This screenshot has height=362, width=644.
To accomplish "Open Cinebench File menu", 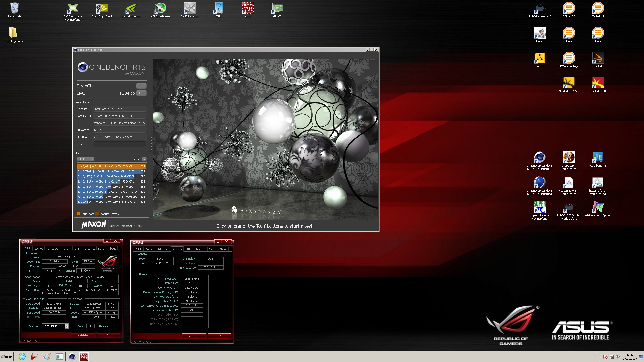I will [77, 55].
